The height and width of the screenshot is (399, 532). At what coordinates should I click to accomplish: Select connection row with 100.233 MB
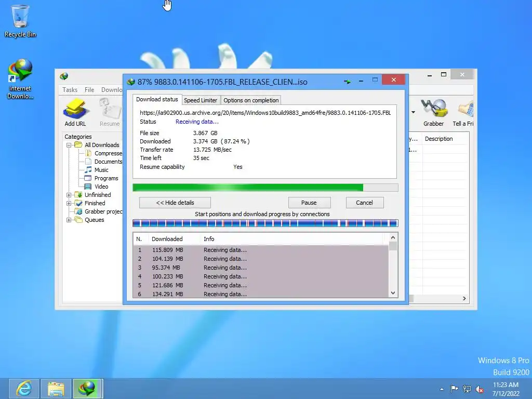click(261, 276)
